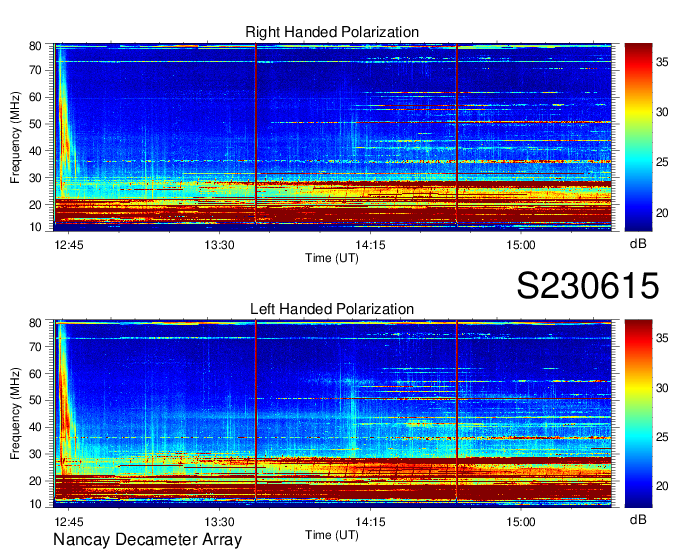This screenshot has height=552, width=680.
Task: Click the Right Handed Polarization spectrogram
Action: [x=333, y=137]
